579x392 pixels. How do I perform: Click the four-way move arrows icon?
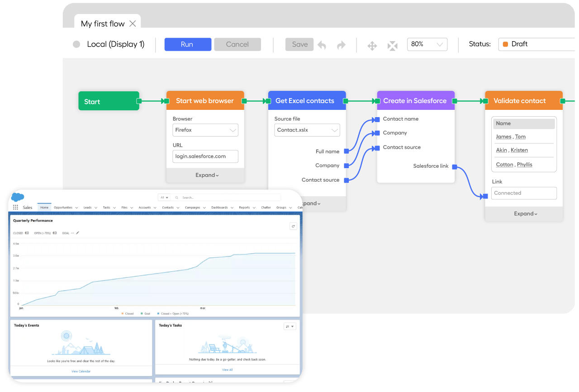pyautogui.click(x=372, y=46)
